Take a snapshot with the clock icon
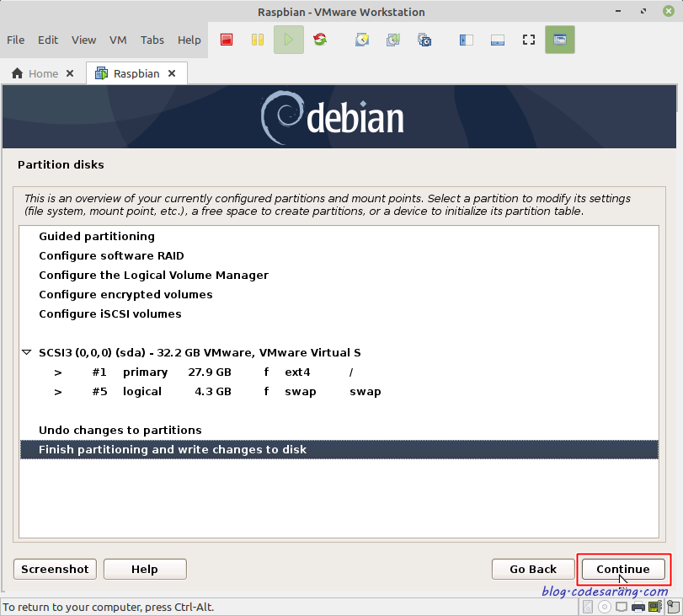This screenshot has width=683, height=616. coord(362,40)
